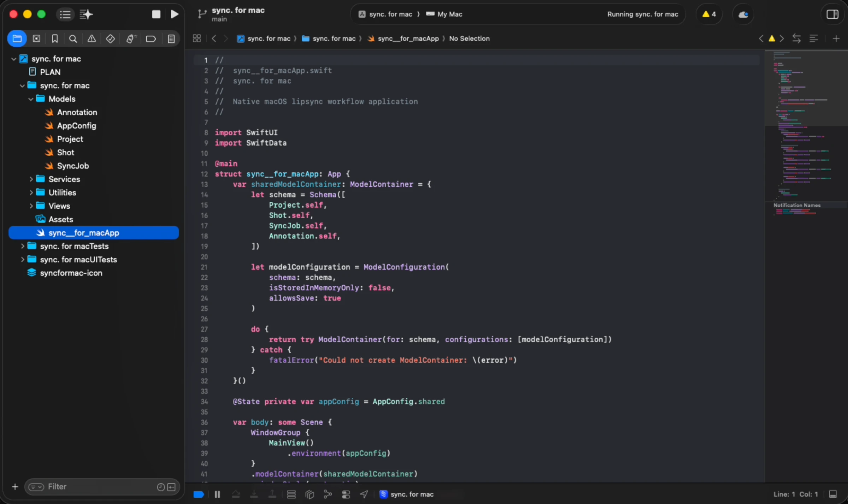
Task: Open the related items grid menu
Action: (197, 38)
